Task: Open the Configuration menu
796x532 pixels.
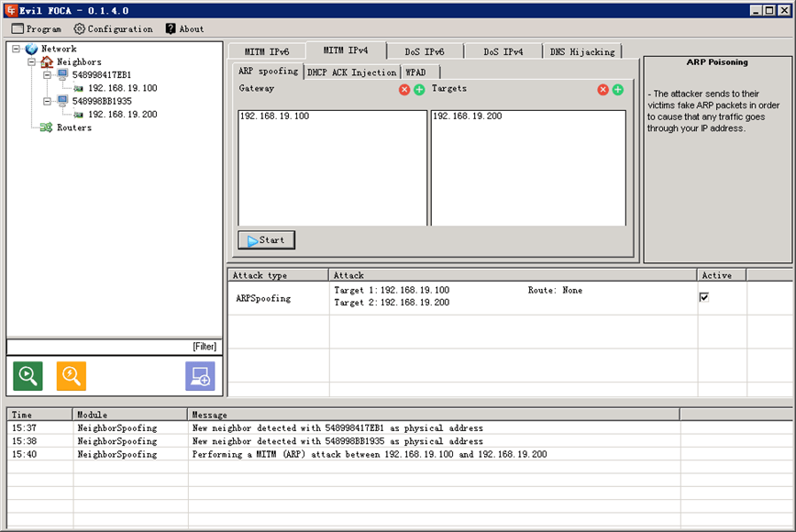Action: pyautogui.click(x=113, y=29)
